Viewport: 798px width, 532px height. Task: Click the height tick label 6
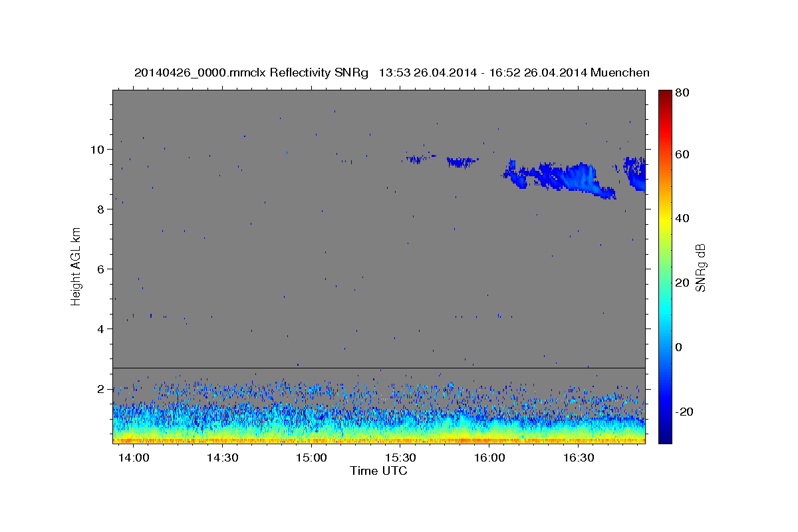(102, 269)
